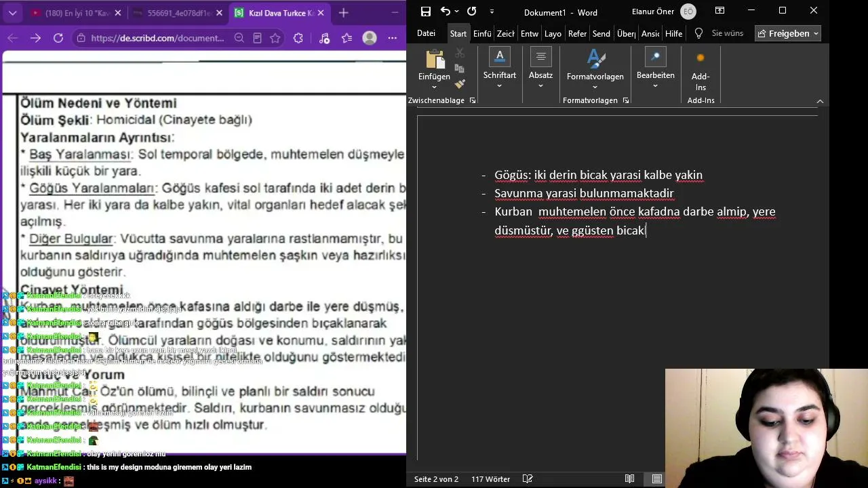Open the Sendungen ribbon tab

click(601, 33)
